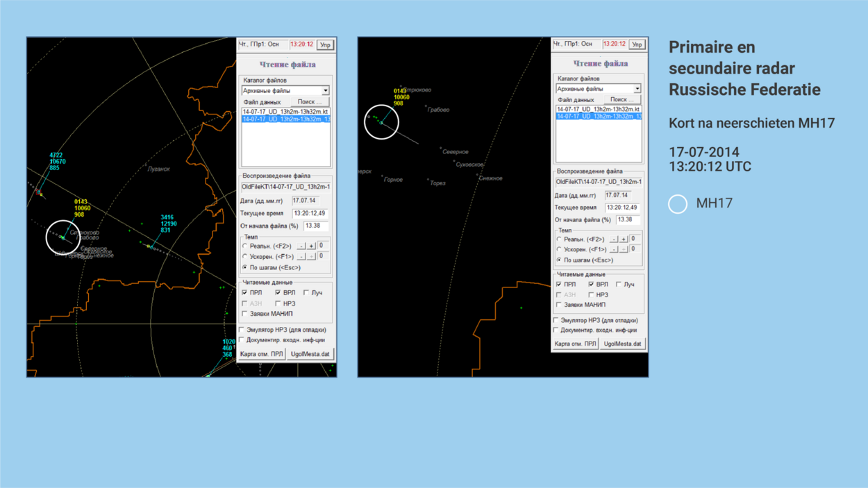Click UgolMesta.dat button in right panel

[622, 344]
